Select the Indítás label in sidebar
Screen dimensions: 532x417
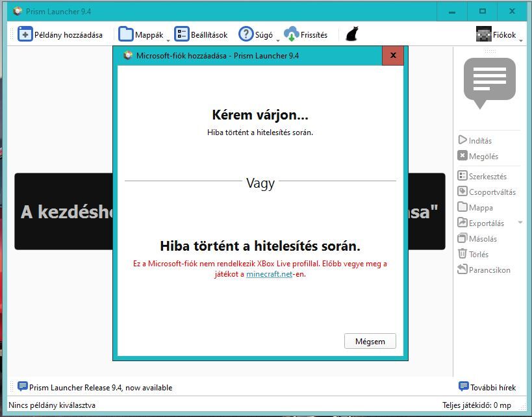480,141
